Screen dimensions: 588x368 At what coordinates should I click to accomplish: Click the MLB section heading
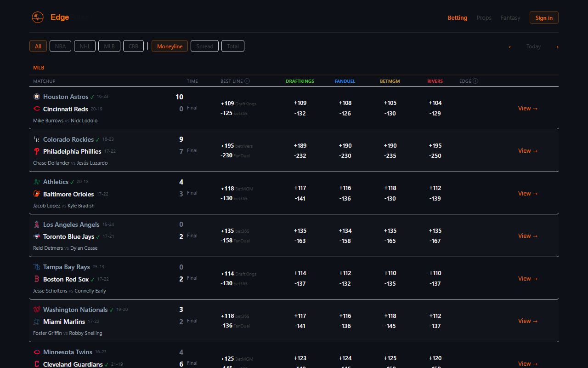39,68
